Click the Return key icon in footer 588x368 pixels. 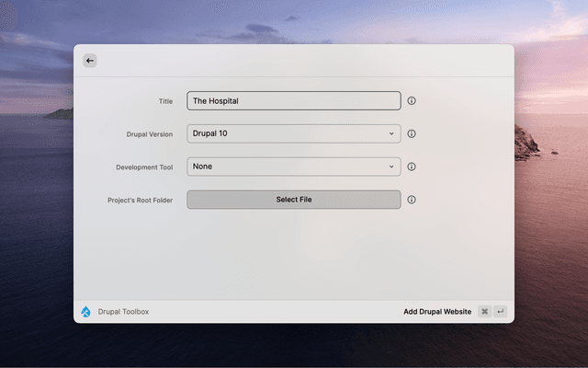pyautogui.click(x=501, y=312)
